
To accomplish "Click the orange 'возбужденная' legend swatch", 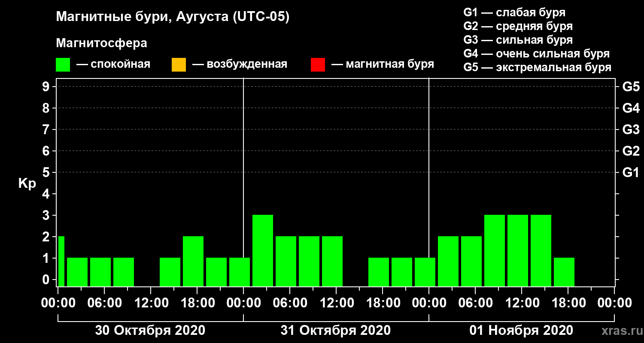I will pos(179,65).
